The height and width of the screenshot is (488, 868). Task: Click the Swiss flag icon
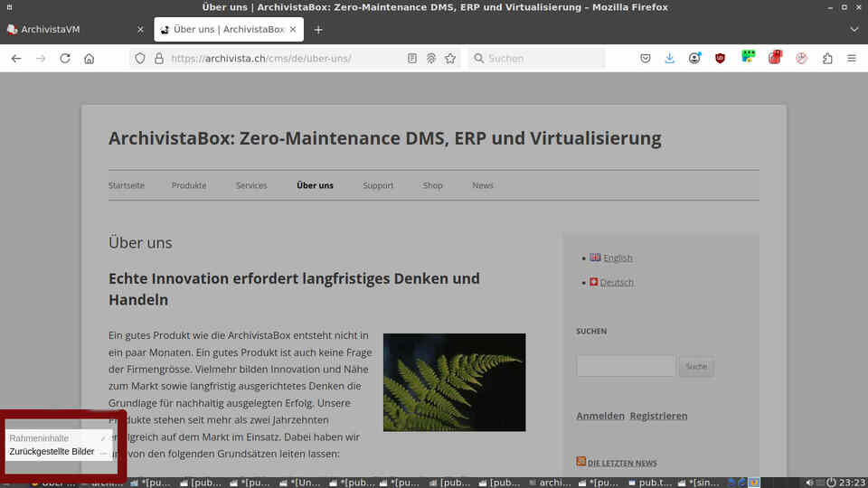(593, 282)
